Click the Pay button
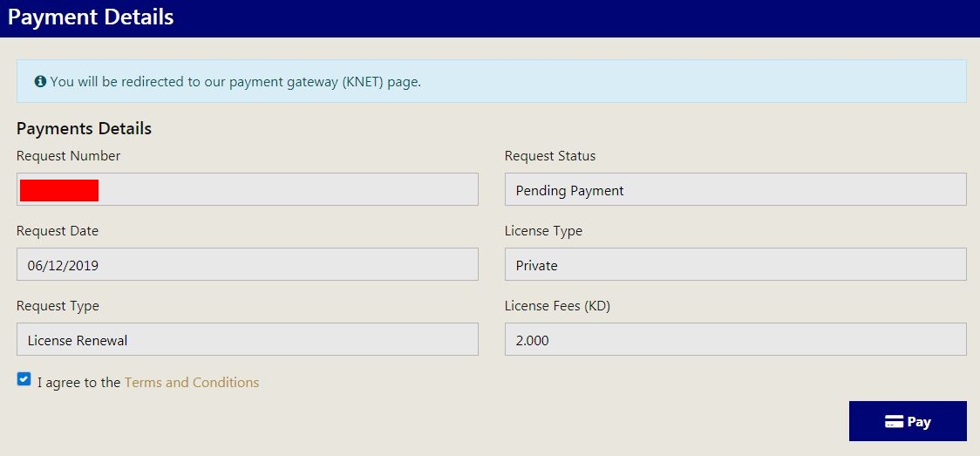The image size is (980, 456). click(x=908, y=422)
